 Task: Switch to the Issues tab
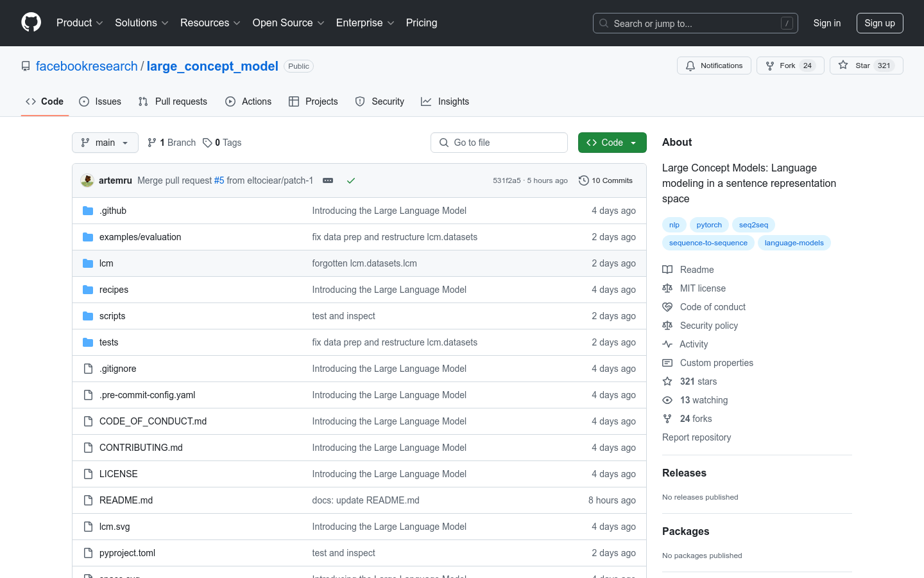100,101
